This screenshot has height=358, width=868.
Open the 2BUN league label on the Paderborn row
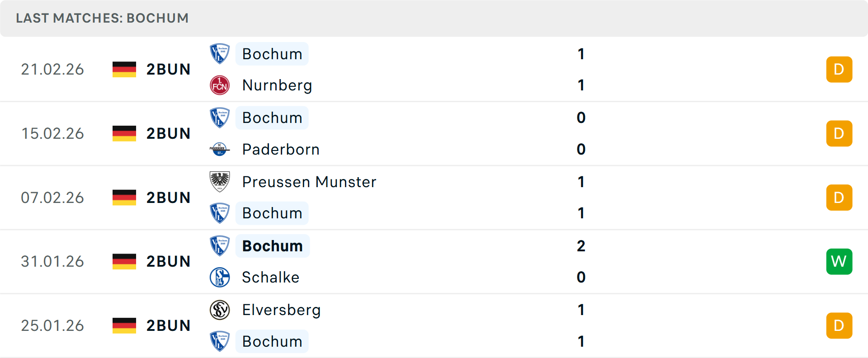coord(168,133)
